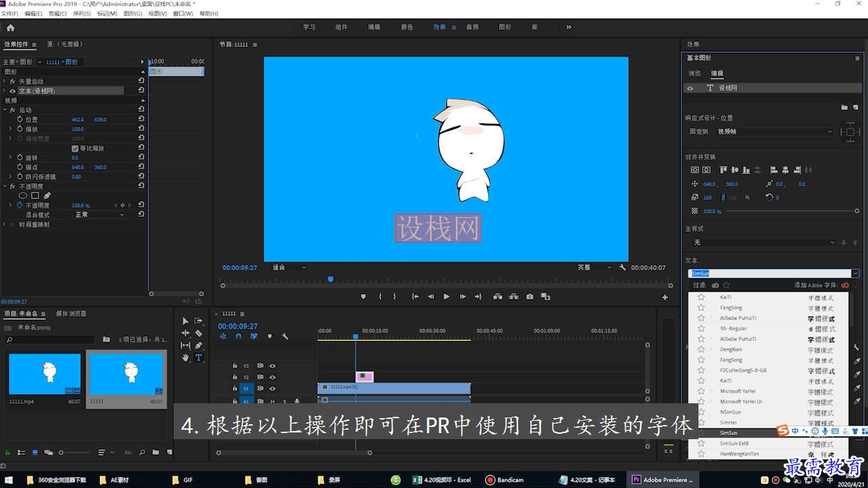The height and width of the screenshot is (488, 868).
Task: Open the blend mode (混合模式) dropdown
Action: click(x=100, y=214)
